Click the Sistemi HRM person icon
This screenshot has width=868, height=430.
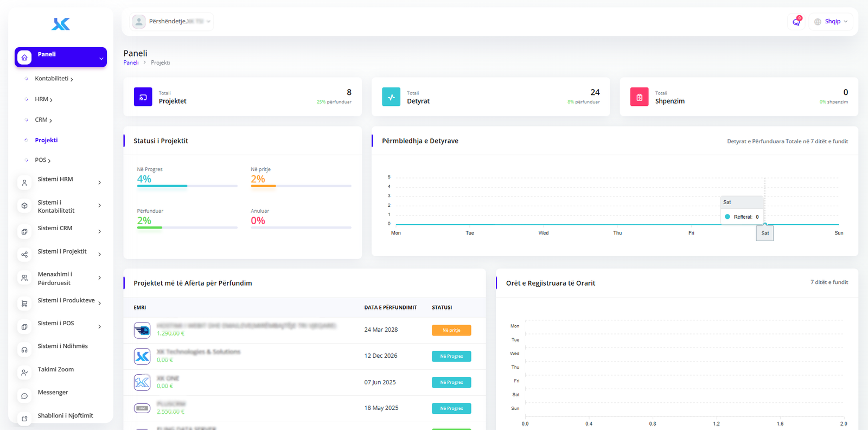coord(24,183)
